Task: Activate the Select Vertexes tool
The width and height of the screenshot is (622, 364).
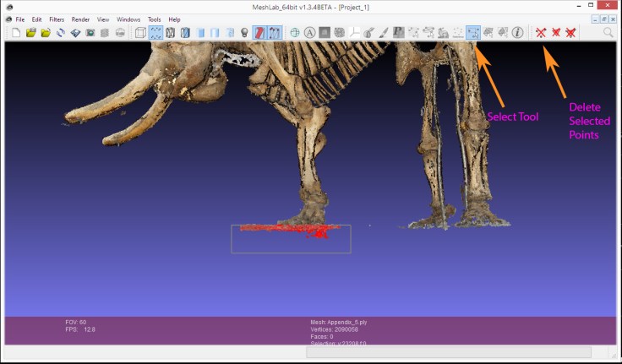Action: (x=473, y=33)
